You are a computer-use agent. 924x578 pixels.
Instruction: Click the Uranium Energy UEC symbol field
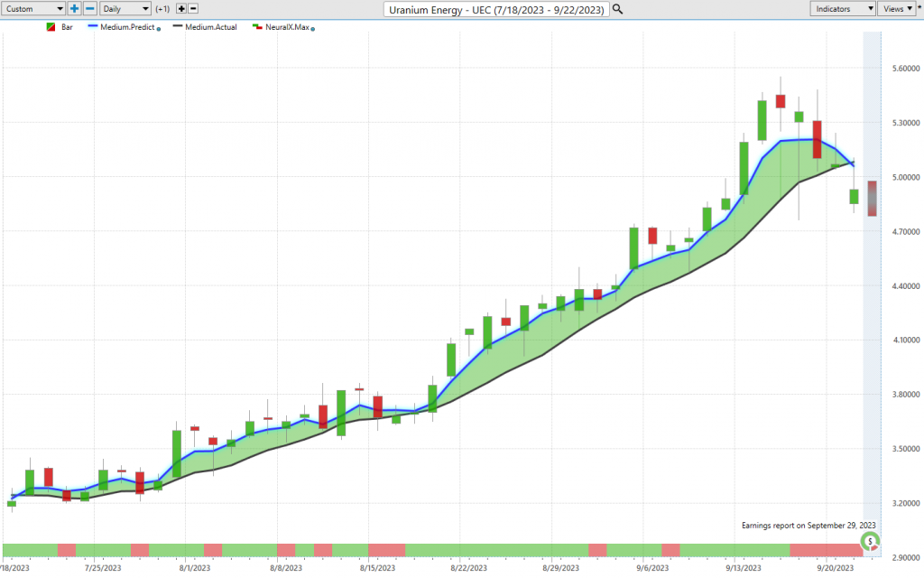[x=497, y=9]
